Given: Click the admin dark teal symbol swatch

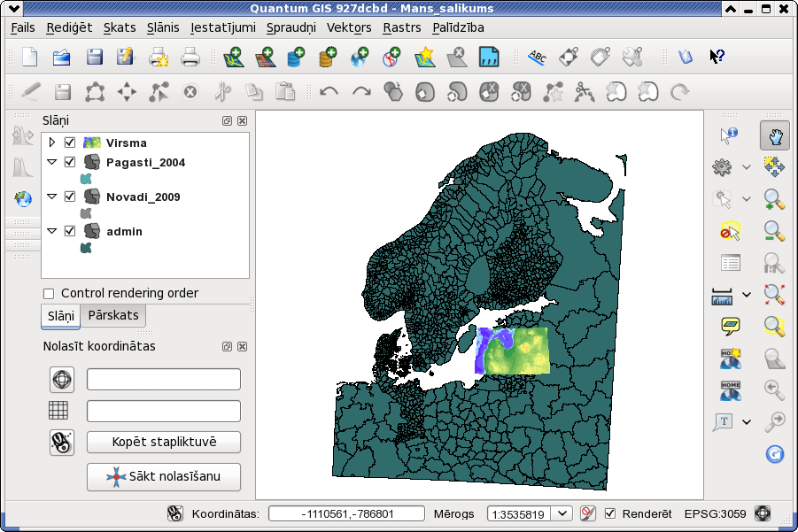Looking at the screenshot, I should click(x=86, y=248).
